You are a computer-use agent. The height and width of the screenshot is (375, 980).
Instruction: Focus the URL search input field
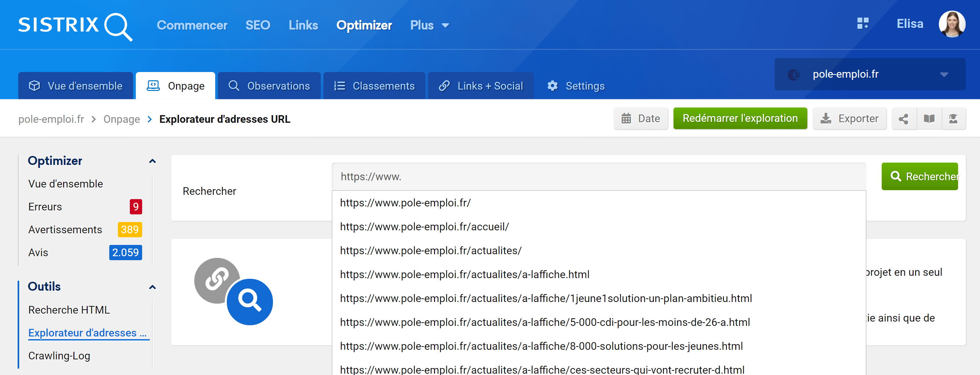[599, 177]
